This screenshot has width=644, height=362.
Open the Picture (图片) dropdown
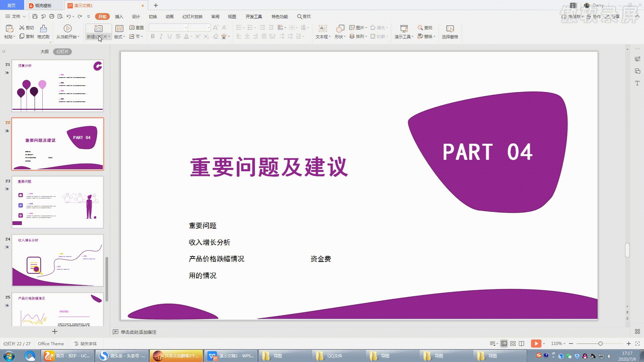tap(358, 28)
